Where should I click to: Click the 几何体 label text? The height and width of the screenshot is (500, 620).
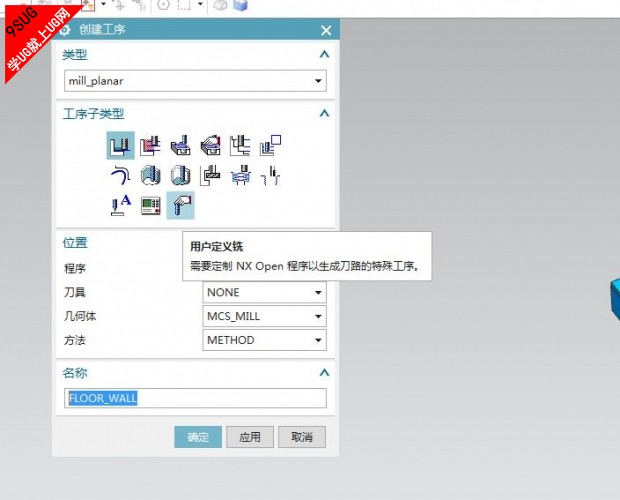tap(80, 316)
